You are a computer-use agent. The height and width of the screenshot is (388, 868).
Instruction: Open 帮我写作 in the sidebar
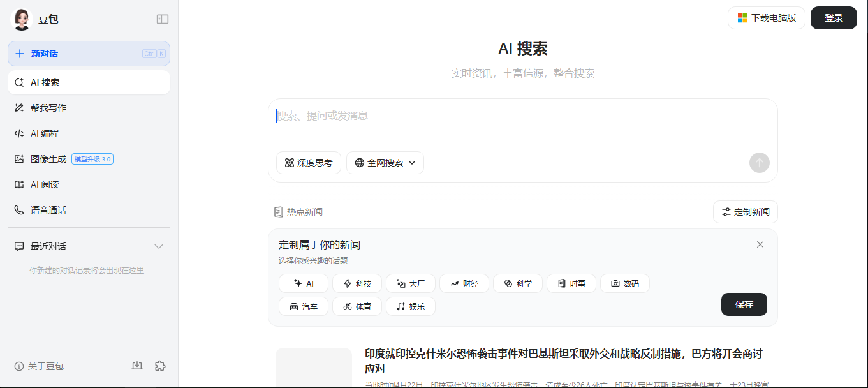tap(48, 108)
